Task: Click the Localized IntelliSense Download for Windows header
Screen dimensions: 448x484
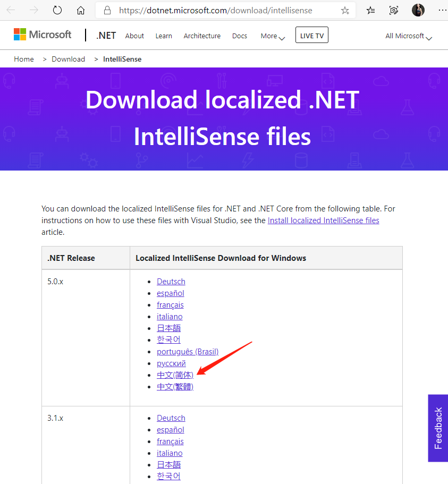Action: [266, 258]
